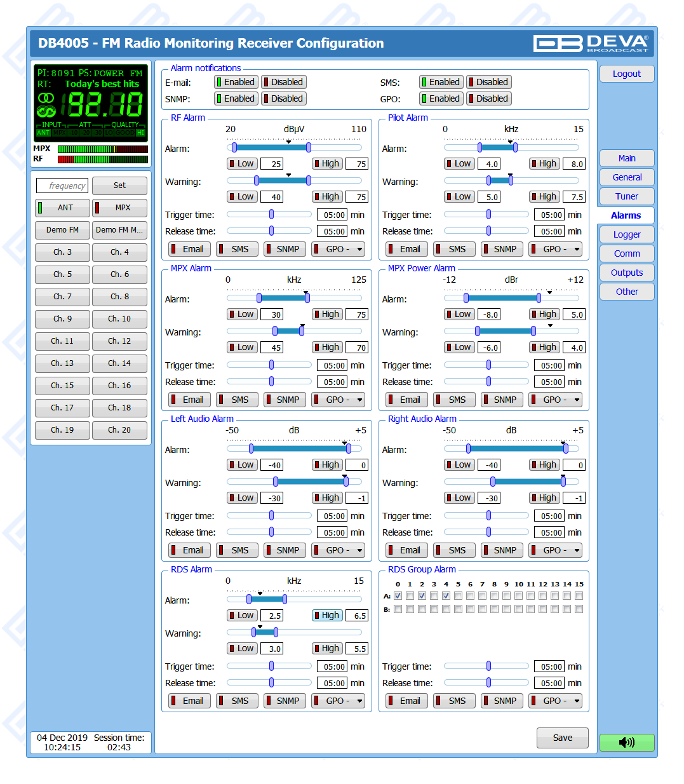Check RDS Group A box for group 1
684x784 pixels.
(x=410, y=596)
